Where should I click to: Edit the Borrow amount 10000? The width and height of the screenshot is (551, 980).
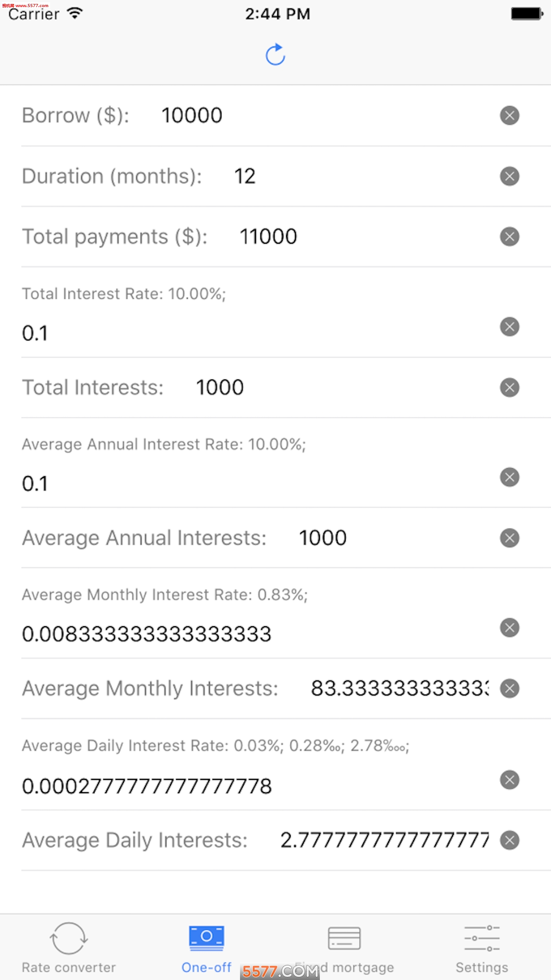pyautogui.click(x=192, y=115)
